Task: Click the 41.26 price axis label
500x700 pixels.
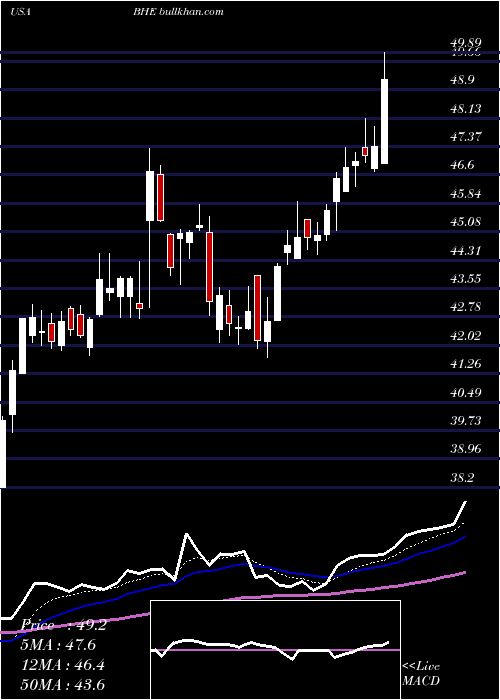Action: [466, 364]
